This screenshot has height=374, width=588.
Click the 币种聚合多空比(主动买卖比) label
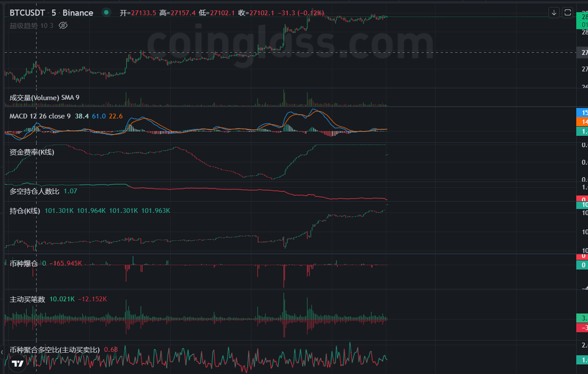[55, 350]
